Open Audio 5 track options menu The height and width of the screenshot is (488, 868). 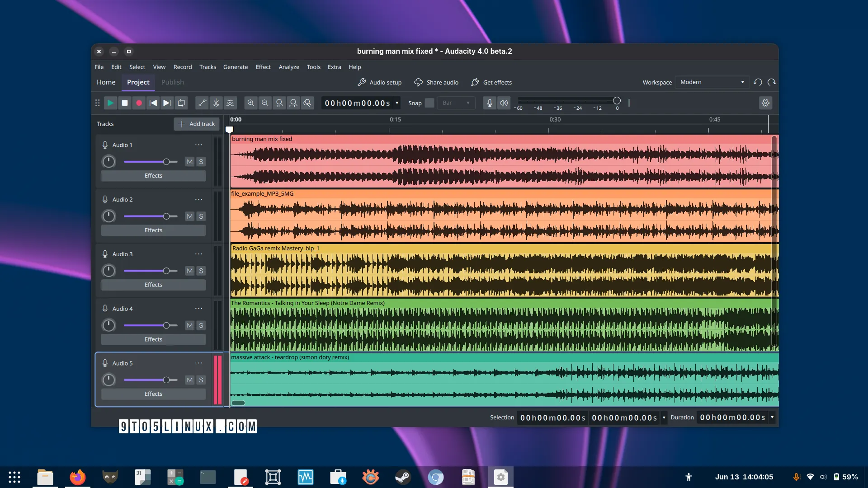199,363
